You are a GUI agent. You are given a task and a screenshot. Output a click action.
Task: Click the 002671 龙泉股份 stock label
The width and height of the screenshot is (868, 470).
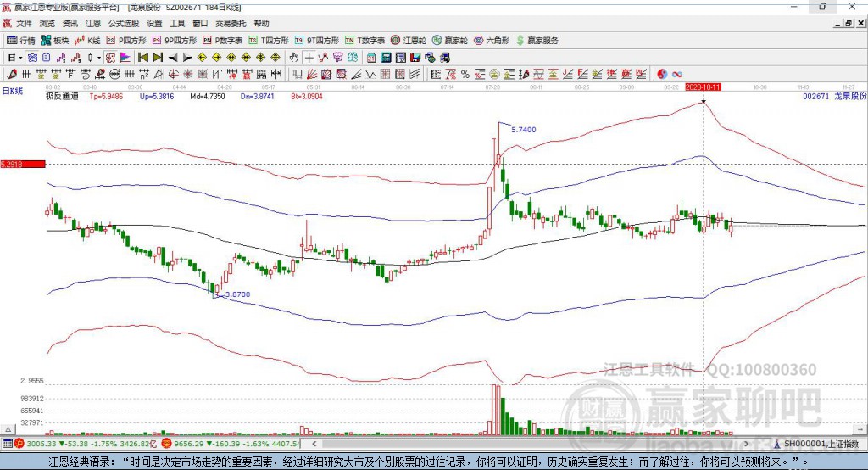tap(834, 96)
